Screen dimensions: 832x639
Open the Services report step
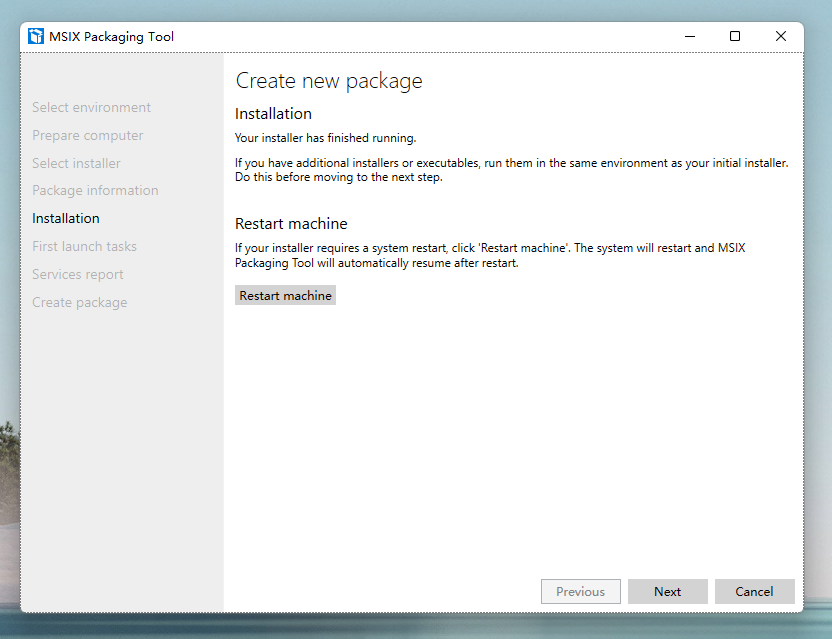[77, 274]
